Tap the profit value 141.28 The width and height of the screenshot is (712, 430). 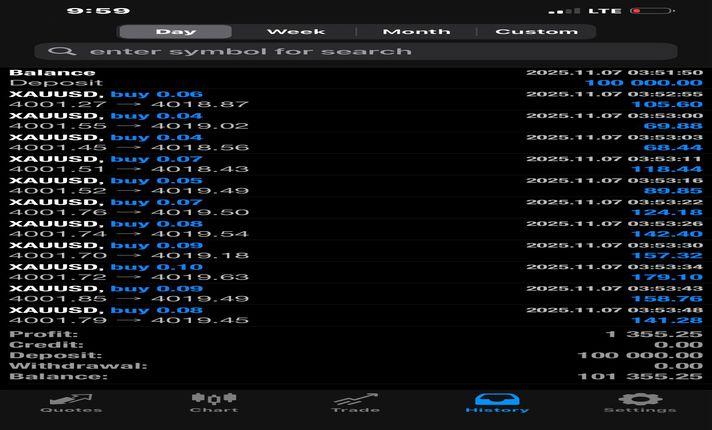667,320
